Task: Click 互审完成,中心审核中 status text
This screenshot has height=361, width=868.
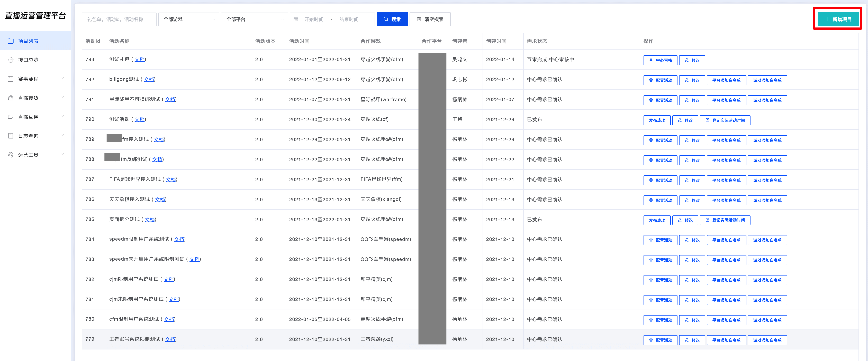Action: click(550, 60)
